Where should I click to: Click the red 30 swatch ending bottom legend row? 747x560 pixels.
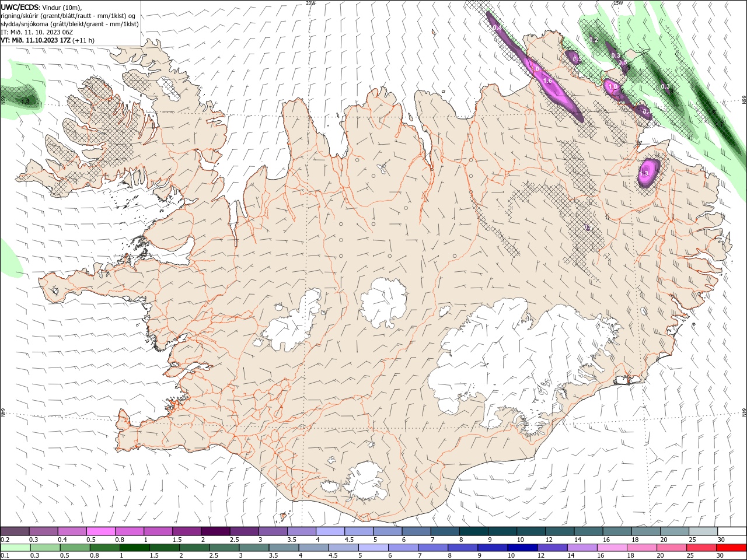(732, 548)
